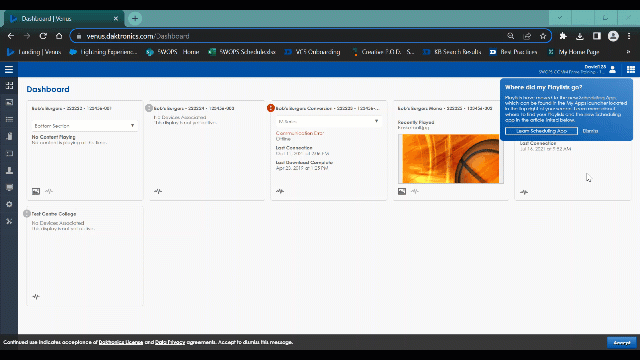Click the red error badge on third card
The width and height of the screenshot is (640, 360).
point(271,108)
